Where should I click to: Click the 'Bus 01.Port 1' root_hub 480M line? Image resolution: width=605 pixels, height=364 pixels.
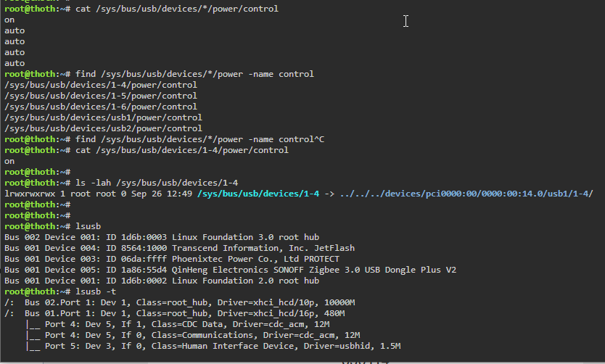(x=174, y=313)
